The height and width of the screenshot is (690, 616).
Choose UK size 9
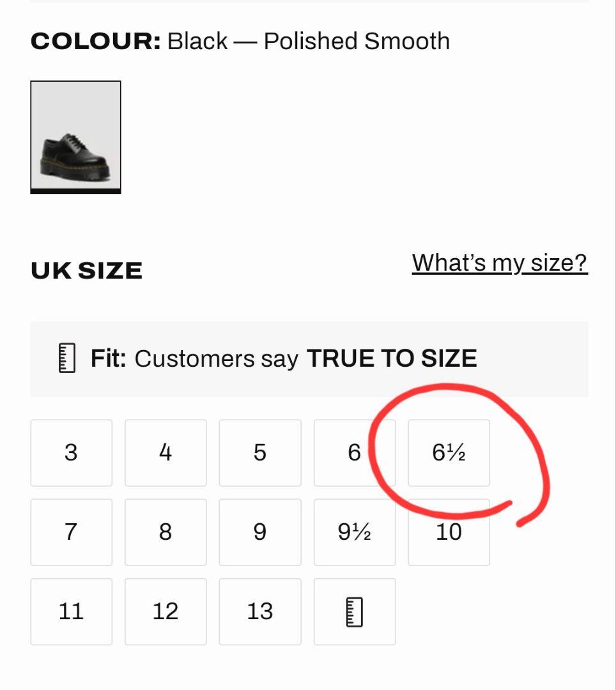click(x=260, y=532)
